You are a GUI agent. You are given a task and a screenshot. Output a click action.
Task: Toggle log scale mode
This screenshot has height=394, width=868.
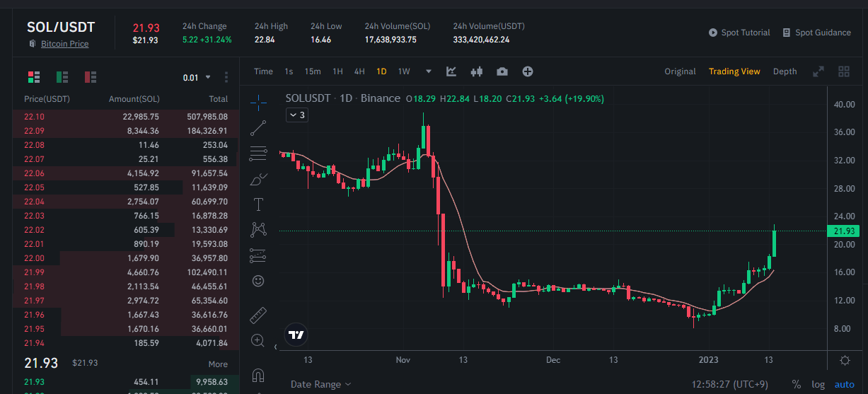818,384
